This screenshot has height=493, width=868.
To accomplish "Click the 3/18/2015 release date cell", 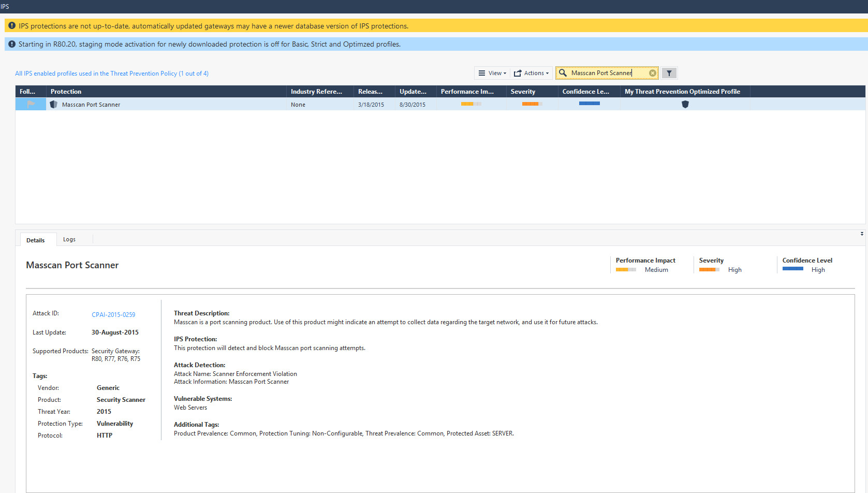I will tap(371, 105).
